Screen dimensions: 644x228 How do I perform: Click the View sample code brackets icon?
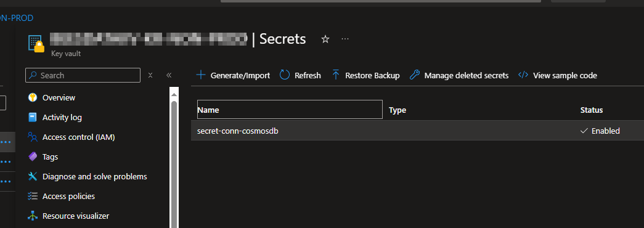[523, 75]
